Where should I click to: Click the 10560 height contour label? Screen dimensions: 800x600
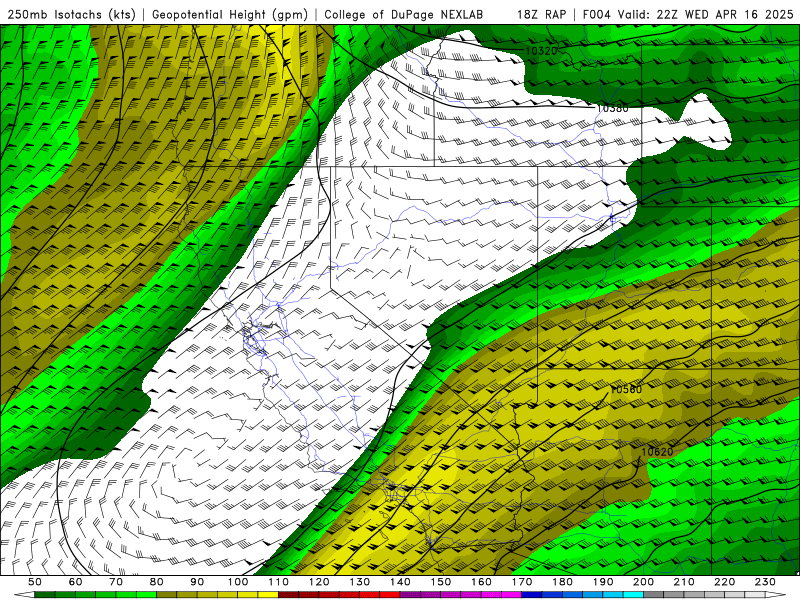pos(626,389)
